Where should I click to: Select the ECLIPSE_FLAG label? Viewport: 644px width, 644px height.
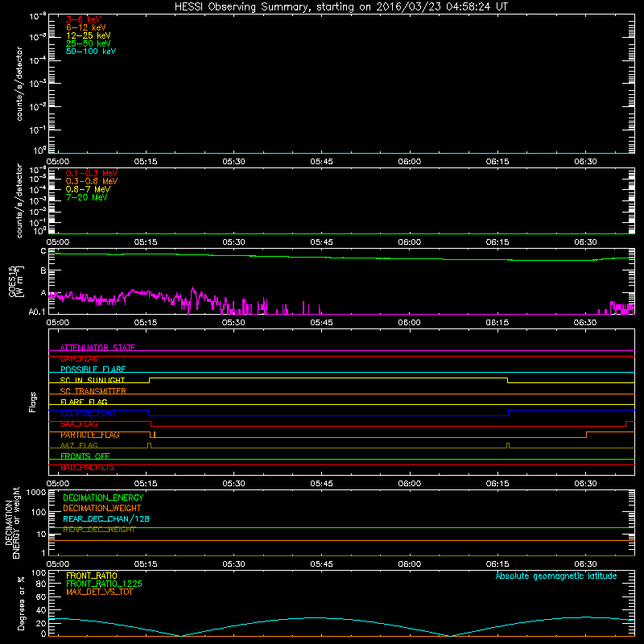[88, 413]
